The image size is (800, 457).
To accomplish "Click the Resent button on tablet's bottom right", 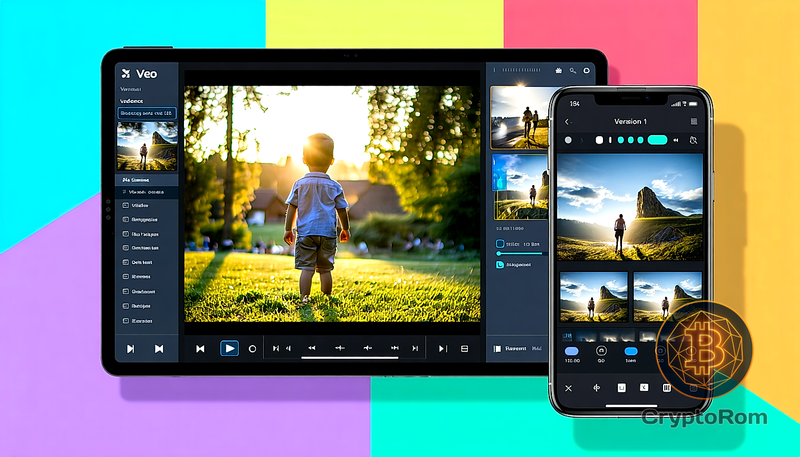I will (x=515, y=348).
